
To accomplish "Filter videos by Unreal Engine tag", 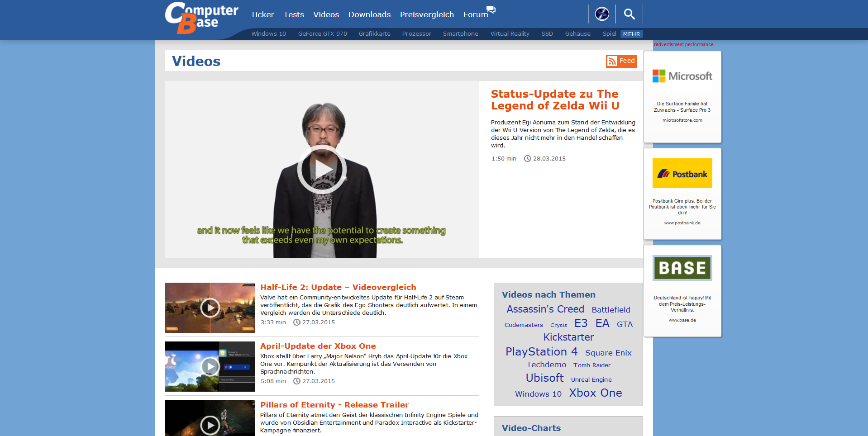I will tap(591, 380).
